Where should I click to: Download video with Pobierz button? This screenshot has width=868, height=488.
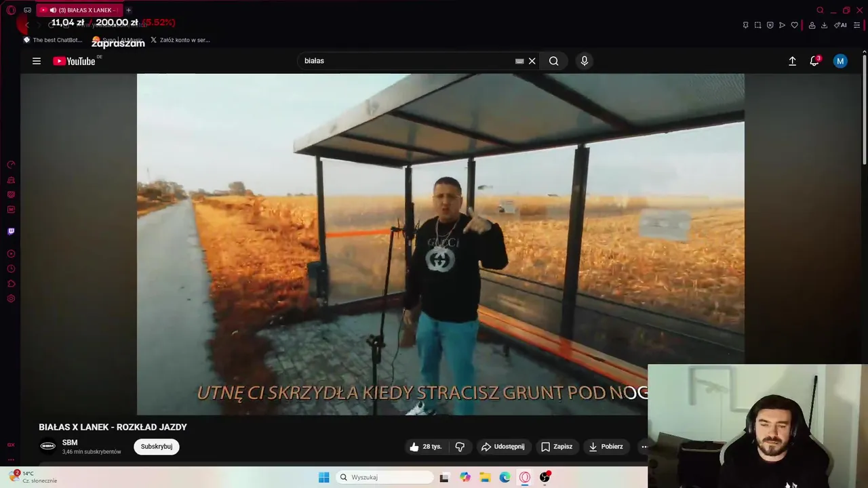tap(606, 447)
